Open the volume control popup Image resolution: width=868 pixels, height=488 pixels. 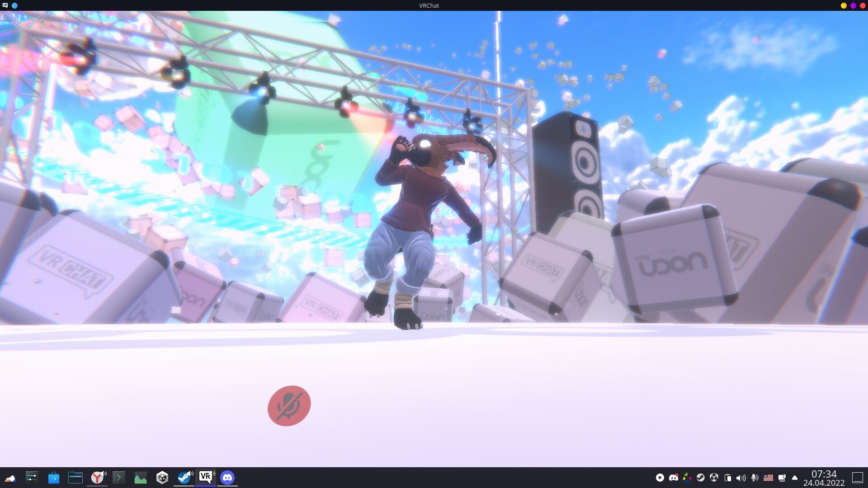pos(741,477)
